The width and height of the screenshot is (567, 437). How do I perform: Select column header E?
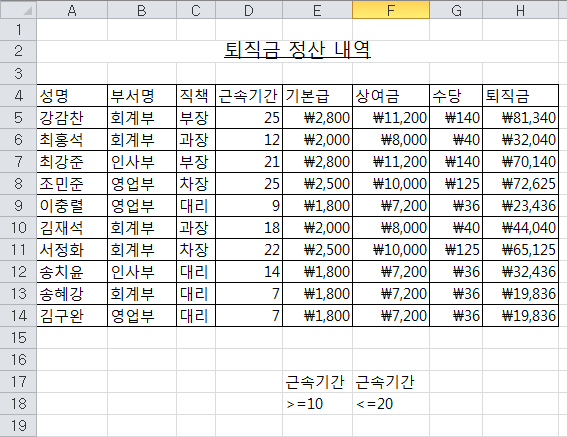point(317,10)
